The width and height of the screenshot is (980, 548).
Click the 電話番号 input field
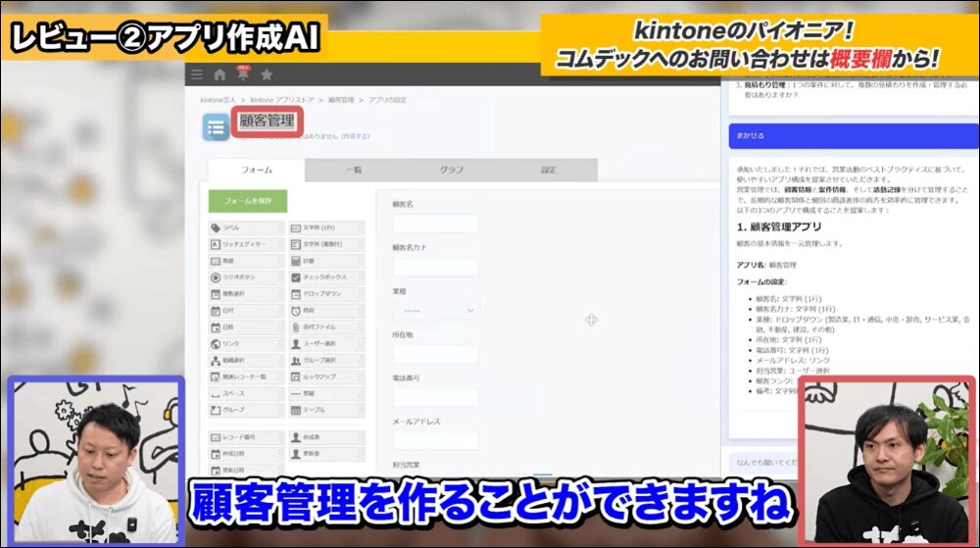[x=436, y=397]
